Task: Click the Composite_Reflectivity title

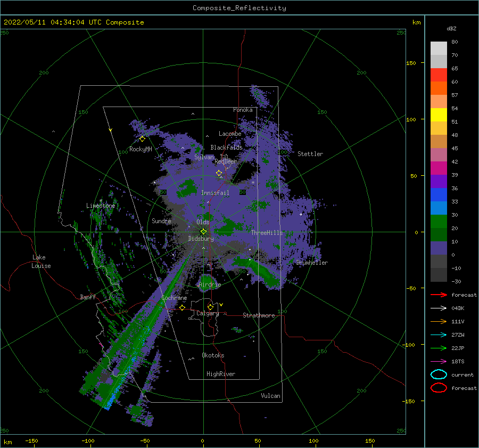Action: [239, 8]
